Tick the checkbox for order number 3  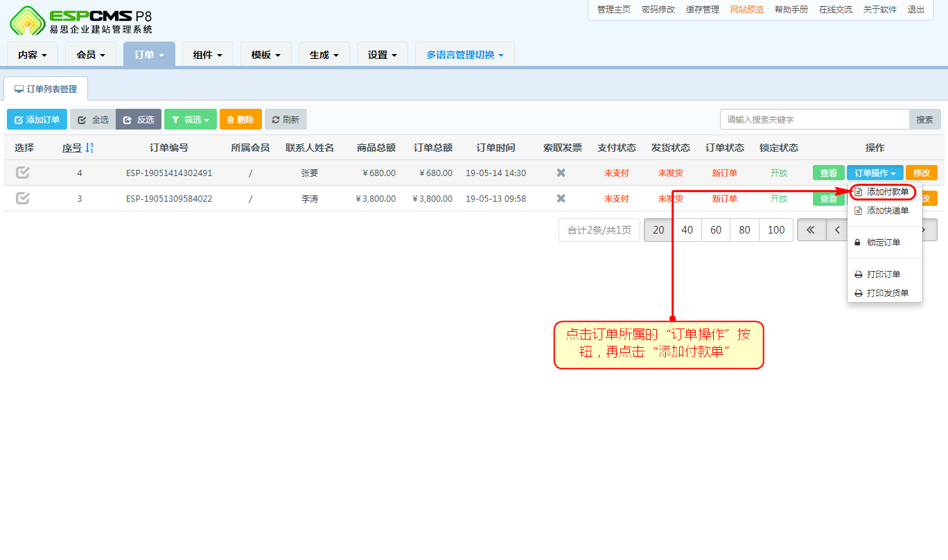click(23, 198)
